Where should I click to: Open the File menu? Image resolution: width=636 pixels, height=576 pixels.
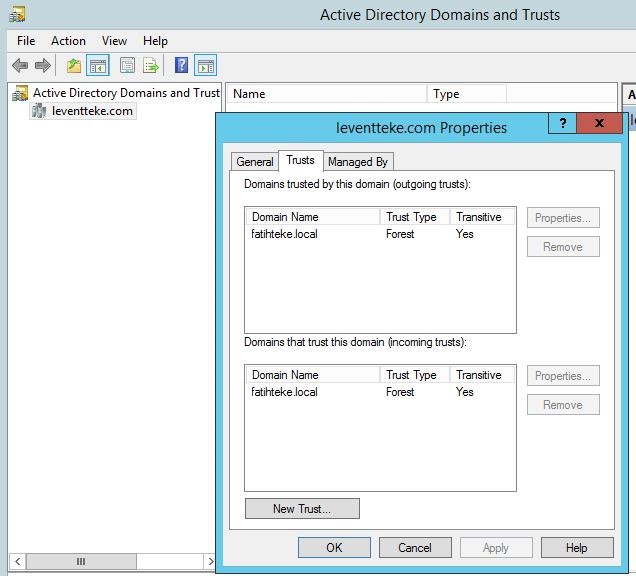(x=26, y=41)
